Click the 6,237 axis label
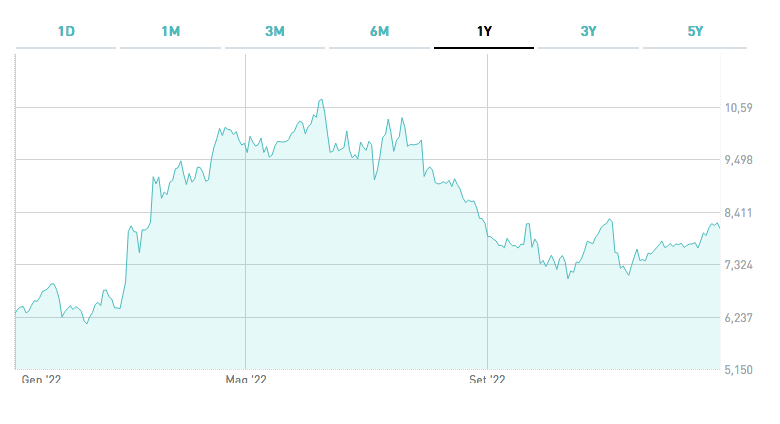This screenshot has height=424, width=780. pyautogui.click(x=738, y=317)
